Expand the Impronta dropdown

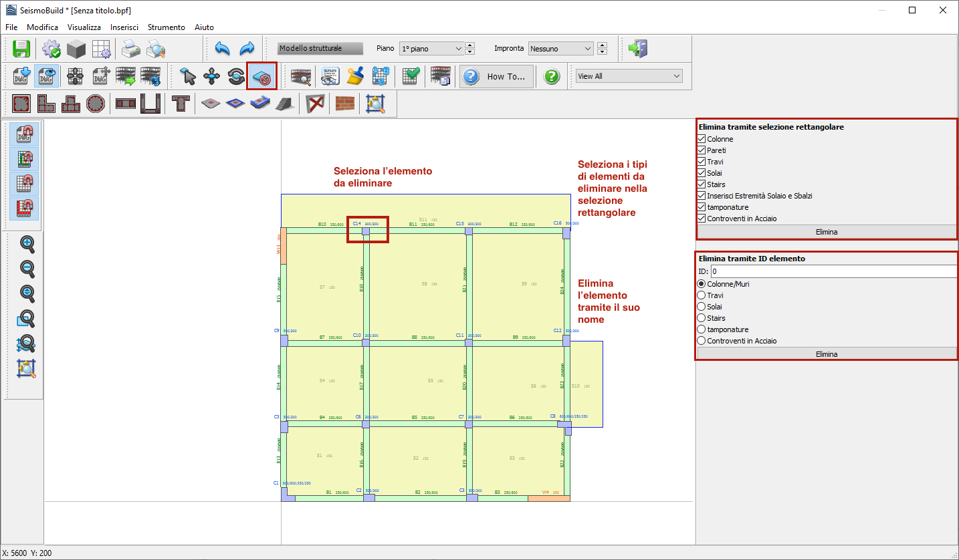coord(560,49)
